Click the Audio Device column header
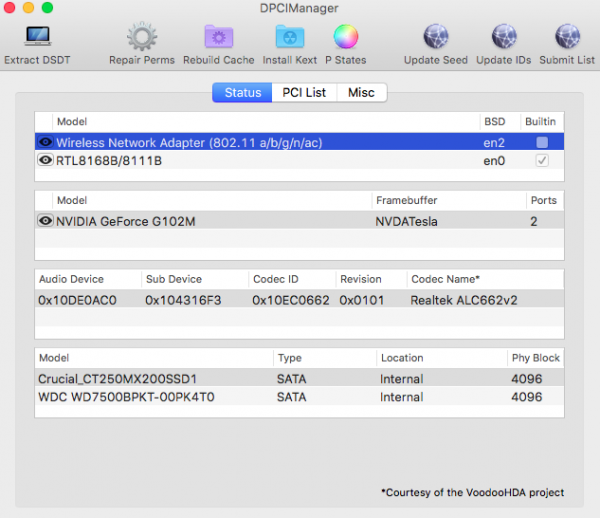The image size is (600, 518). (x=71, y=279)
